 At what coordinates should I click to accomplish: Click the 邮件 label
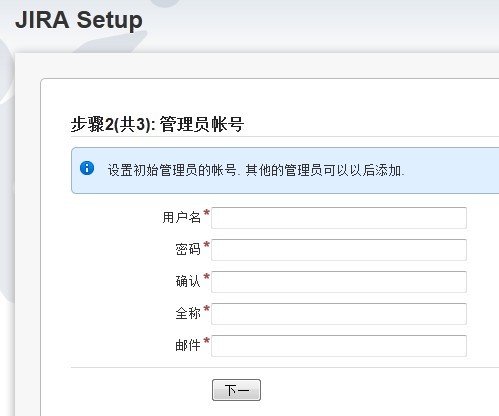click(x=188, y=345)
